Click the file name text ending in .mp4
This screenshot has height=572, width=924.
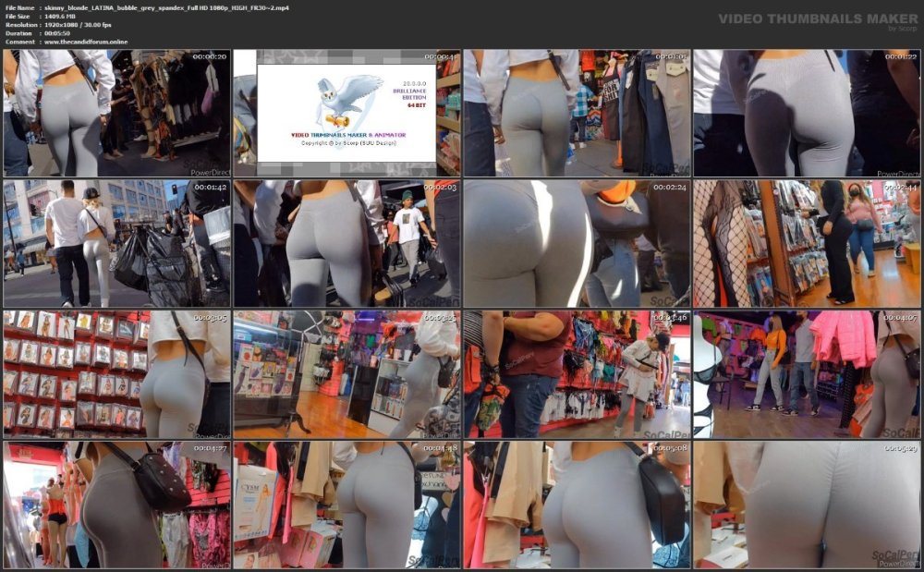pos(166,8)
